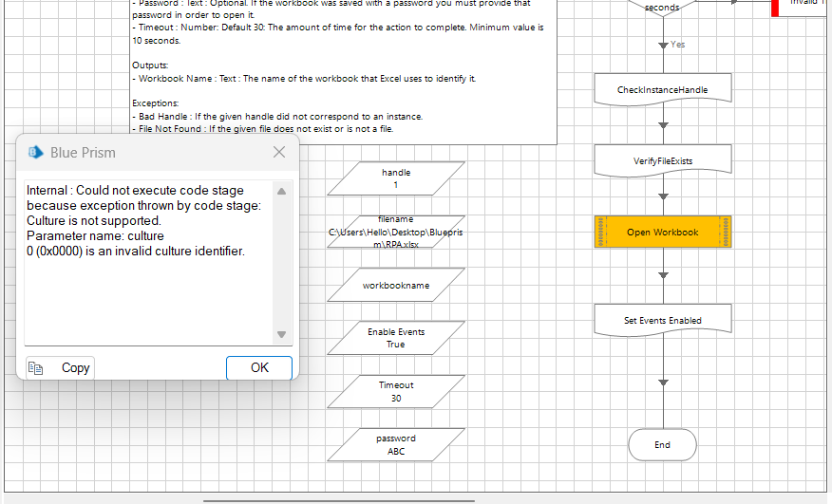Click the seconds decision stage
This screenshot has height=504, width=832.
pyautogui.click(x=662, y=8)
